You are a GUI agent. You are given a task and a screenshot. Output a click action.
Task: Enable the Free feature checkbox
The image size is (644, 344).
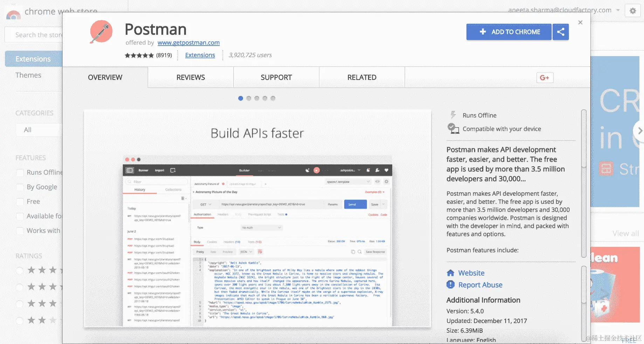(20, 202)
